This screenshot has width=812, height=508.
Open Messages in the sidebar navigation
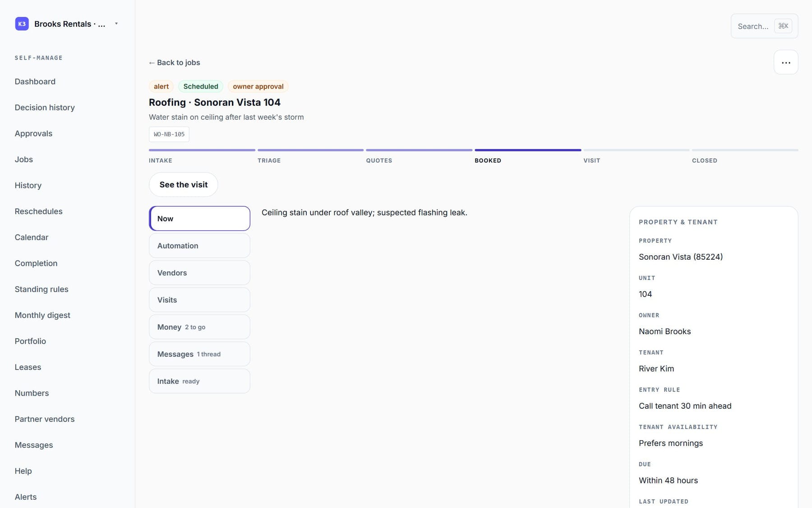coord(34,445)
